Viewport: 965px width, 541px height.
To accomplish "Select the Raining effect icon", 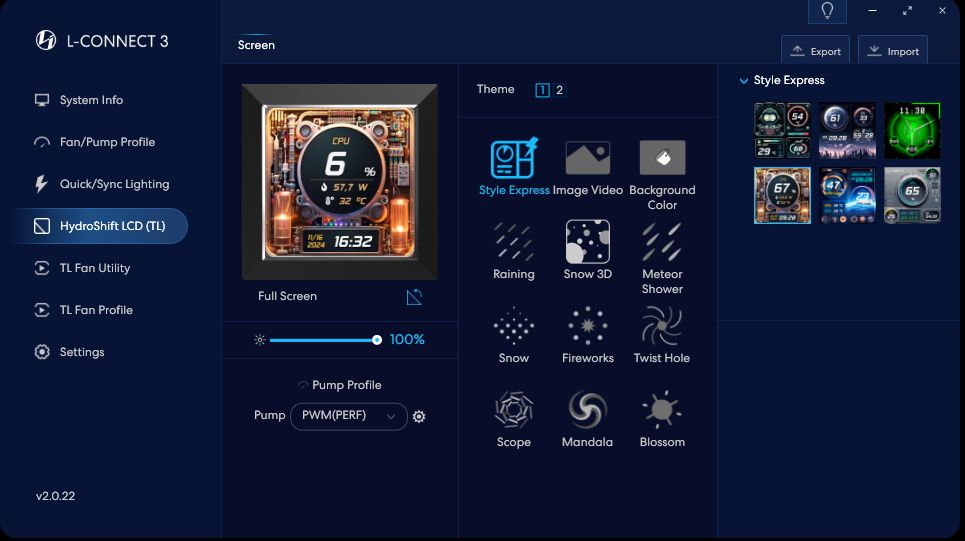I will (x=513, y=242).
